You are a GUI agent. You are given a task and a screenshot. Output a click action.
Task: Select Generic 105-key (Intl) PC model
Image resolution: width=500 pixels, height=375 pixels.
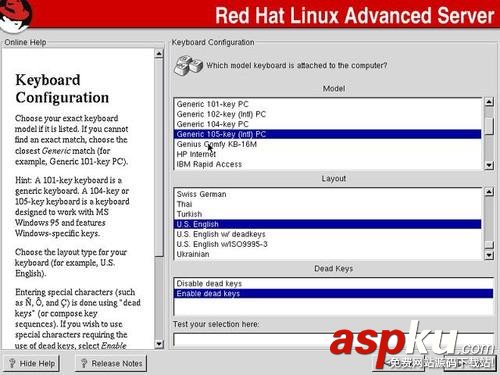pyautogui.click(x=327, y=134)
